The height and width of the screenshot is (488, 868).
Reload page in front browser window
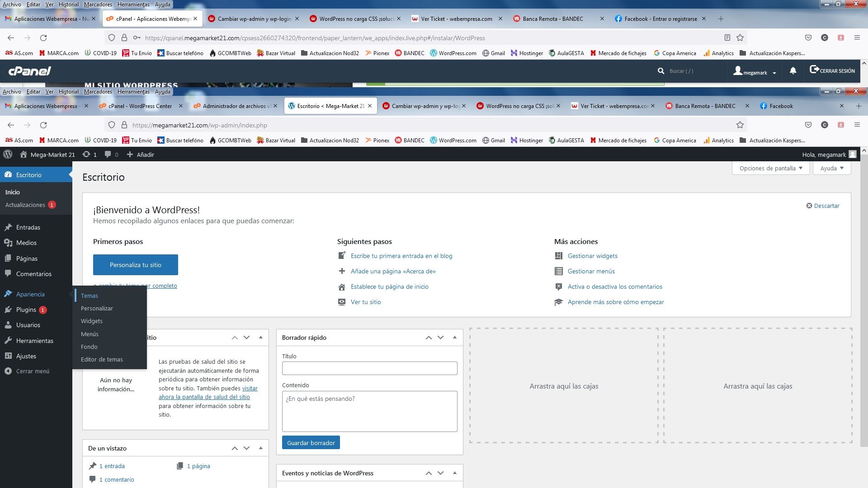tap(43, 125)
